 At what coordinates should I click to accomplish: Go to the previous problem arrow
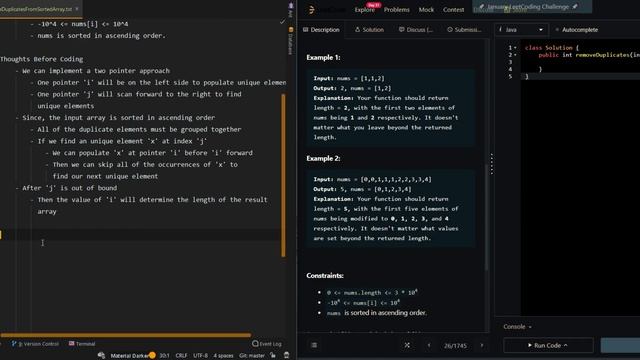pos(429,345)
